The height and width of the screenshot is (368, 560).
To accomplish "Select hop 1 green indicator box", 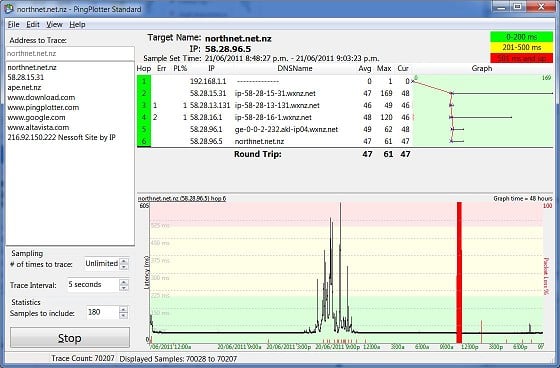I will pos(144,81).
